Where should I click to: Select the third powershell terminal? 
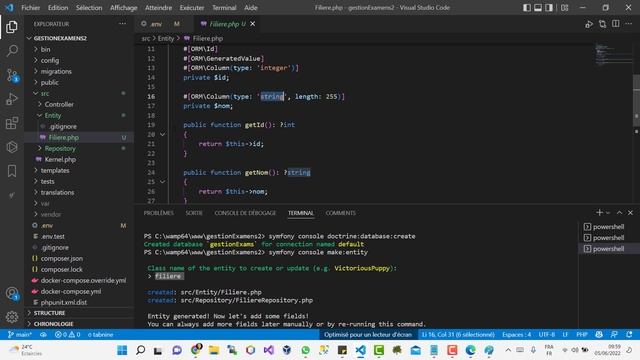[609, 249]
